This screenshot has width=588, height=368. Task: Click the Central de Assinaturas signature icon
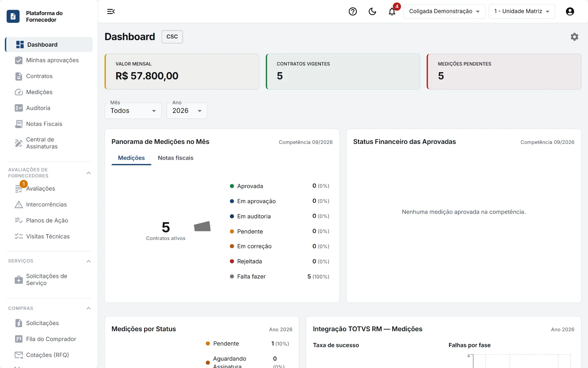(x=19, y=143)
